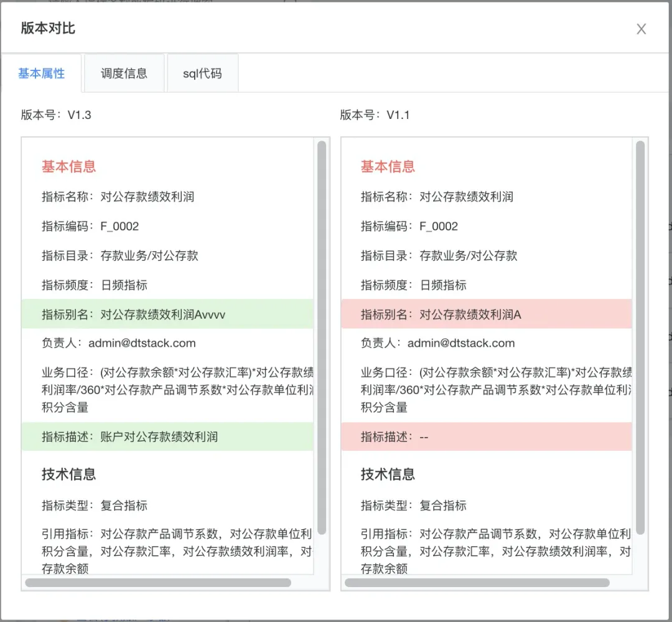Click red 指标描述 row showing --
The image size is (672, 622).
[x=485, y=436]
